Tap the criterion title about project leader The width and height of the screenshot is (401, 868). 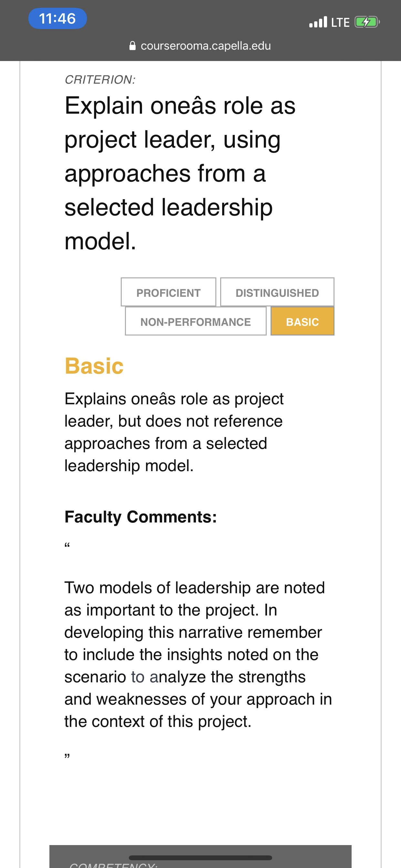point(180,173)
